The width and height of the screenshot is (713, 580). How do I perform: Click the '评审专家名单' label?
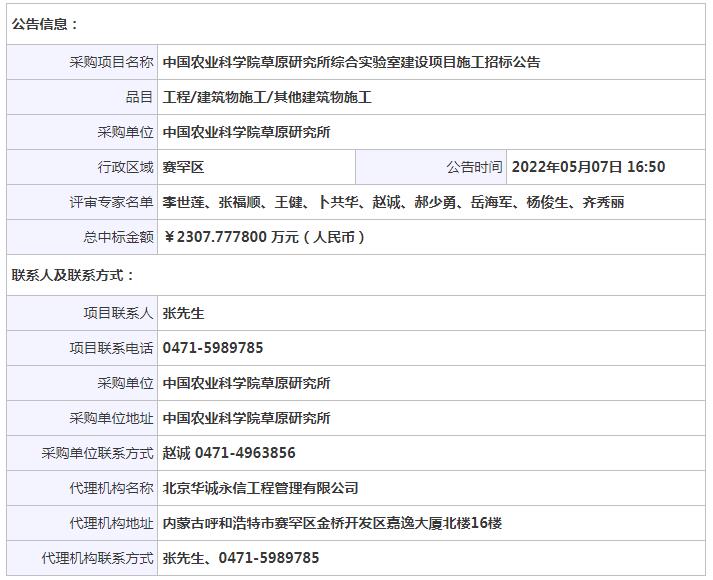pos(111,202)
